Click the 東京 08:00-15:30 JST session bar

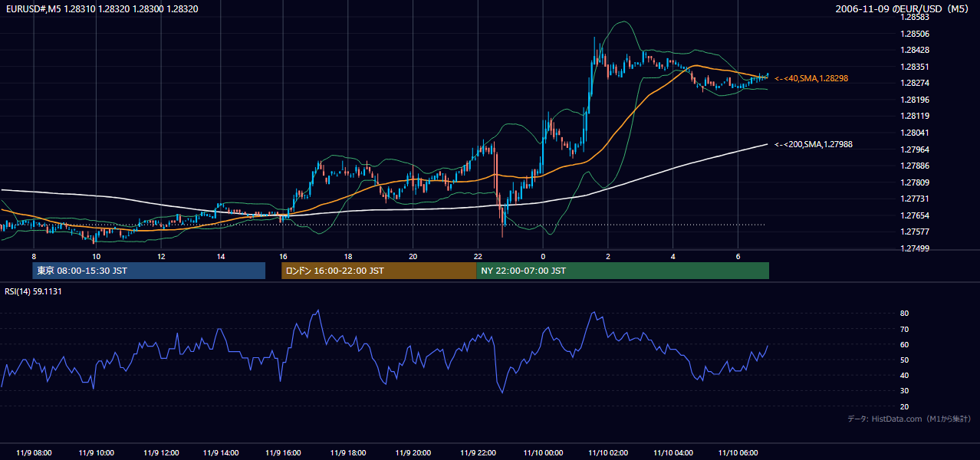click(149, 271)
